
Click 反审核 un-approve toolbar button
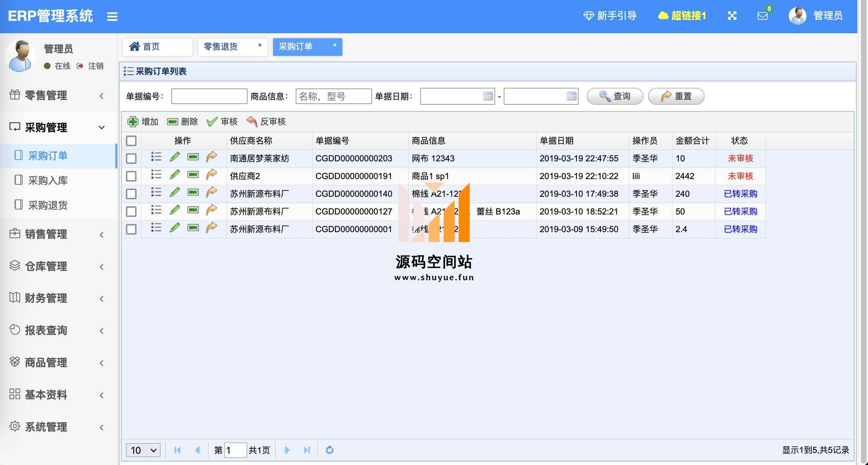[x=266, y=122]
